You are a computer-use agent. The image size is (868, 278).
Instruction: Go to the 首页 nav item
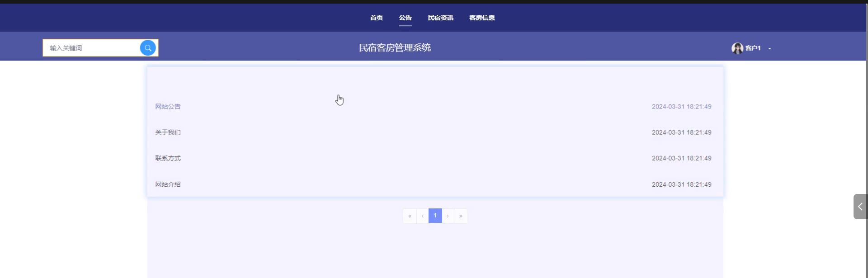(x=376, y=18)
